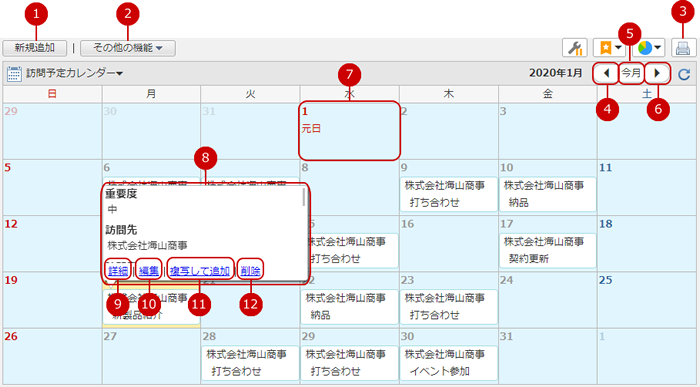Screen dimensions: 700x387
Task: Open the 詳細 link in popup
Action: pyautogui.click(x=118, y=270)
